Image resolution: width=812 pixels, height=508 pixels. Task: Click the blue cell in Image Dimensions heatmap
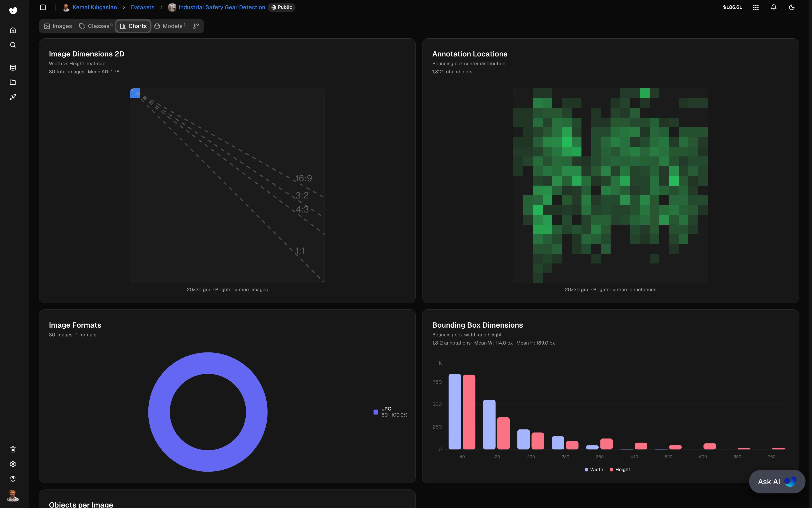click(x=135, y=93)
